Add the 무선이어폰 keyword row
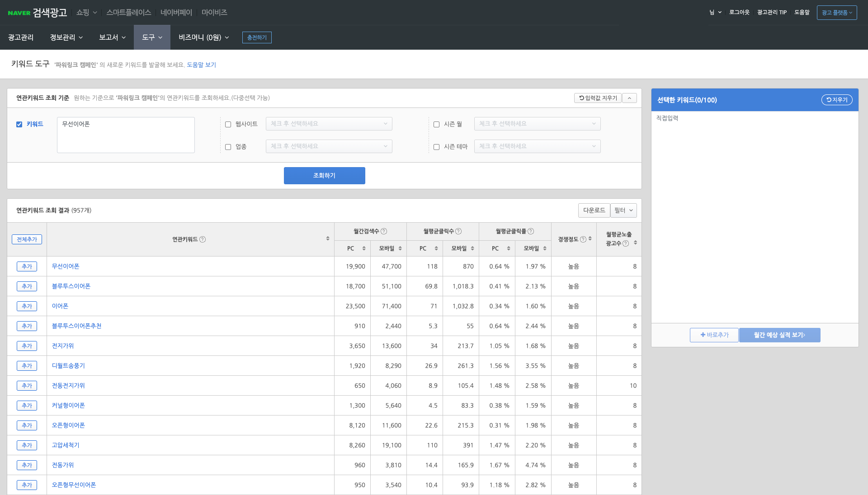 click(27, 266)
